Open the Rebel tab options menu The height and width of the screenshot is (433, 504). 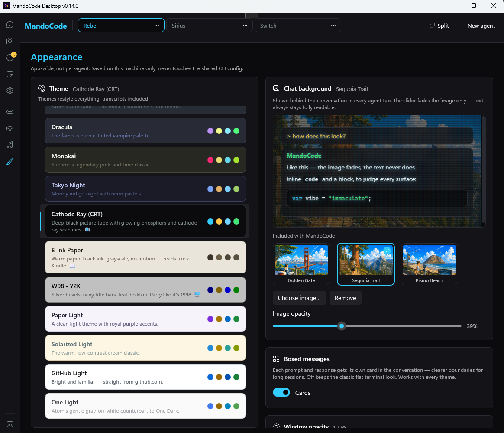point(157,26)
